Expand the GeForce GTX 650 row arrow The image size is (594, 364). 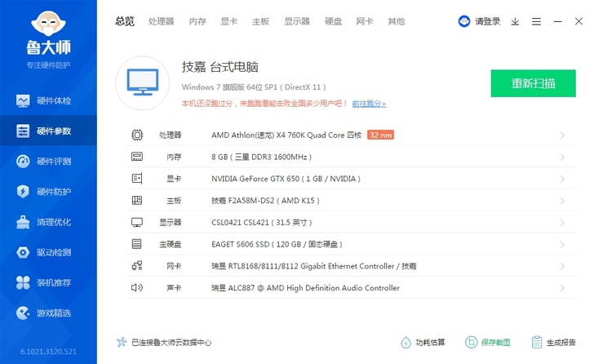[x=562, y=179]
